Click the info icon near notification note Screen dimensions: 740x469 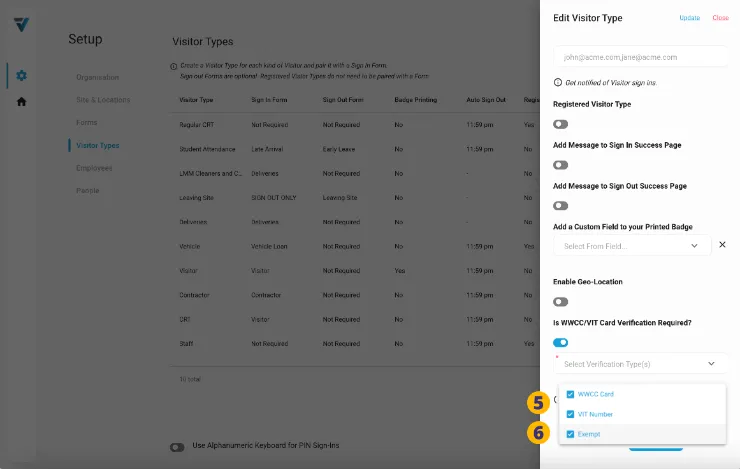pos(557,82)
